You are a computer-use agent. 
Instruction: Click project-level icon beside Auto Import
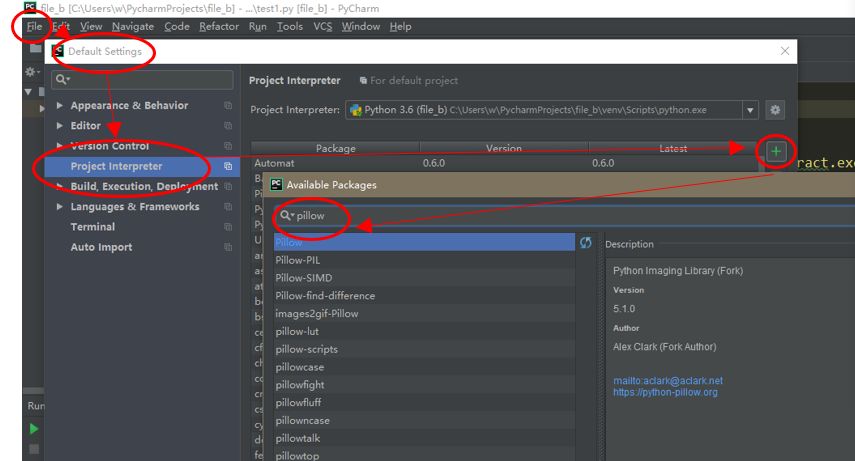click(228, 247)
